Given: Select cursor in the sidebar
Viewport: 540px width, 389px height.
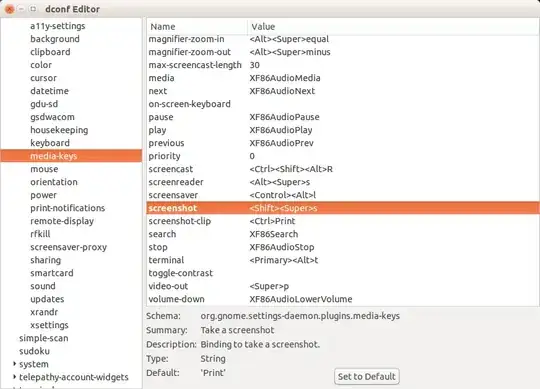Looking at the screenshot, I should click(x=43, y=78).
